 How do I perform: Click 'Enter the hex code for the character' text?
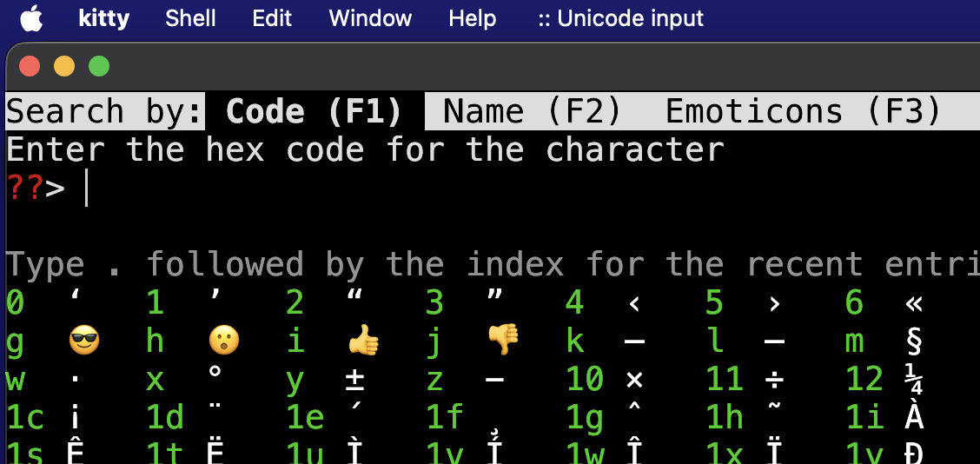click(x=365, y=150)
